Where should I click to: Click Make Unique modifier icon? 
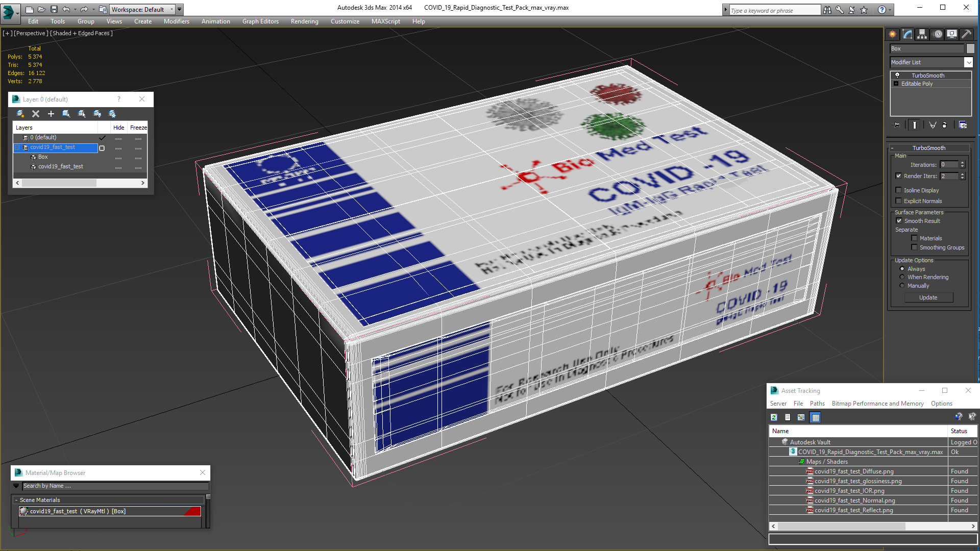tap(933, 125)
